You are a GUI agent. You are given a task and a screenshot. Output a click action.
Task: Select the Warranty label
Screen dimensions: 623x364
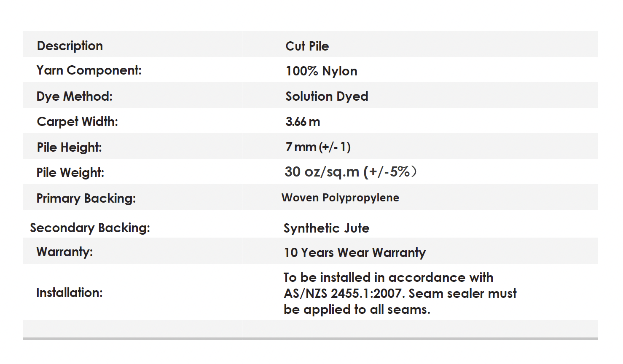click(x=64, y=252)
